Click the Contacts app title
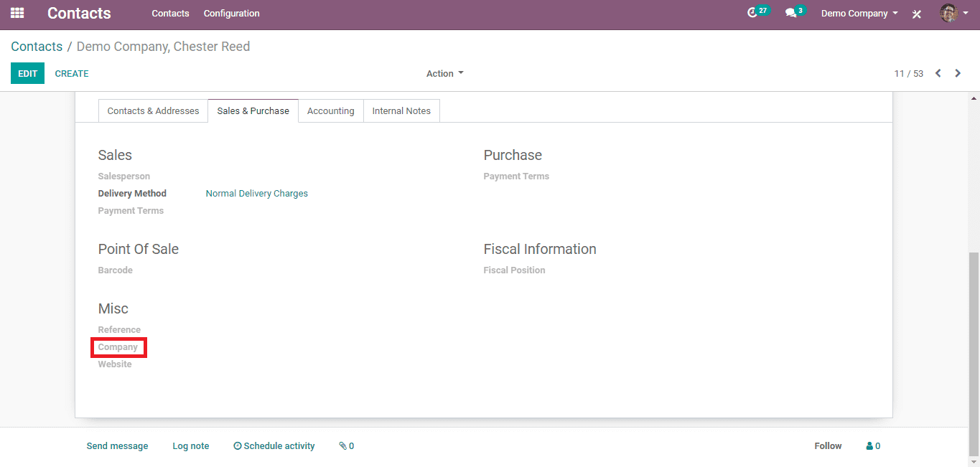The width and height of the screenshot is (980, 467). click(x=79, y=13)
